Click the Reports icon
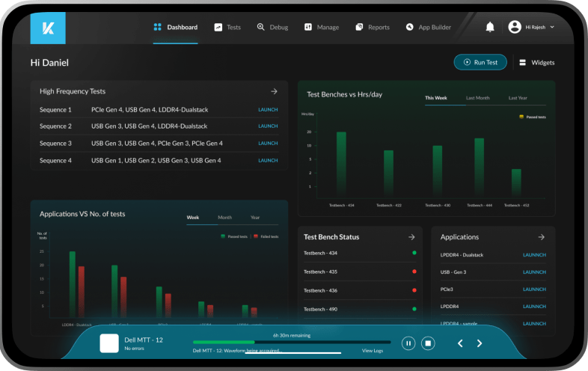This screenshot has width=588, height=371. coord(359,27)
